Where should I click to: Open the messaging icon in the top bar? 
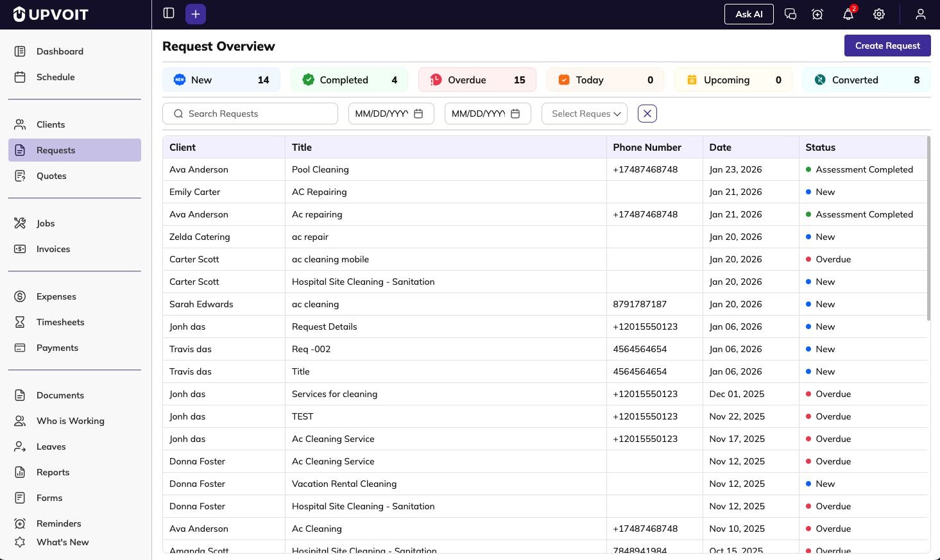click(x=790, y=13)
